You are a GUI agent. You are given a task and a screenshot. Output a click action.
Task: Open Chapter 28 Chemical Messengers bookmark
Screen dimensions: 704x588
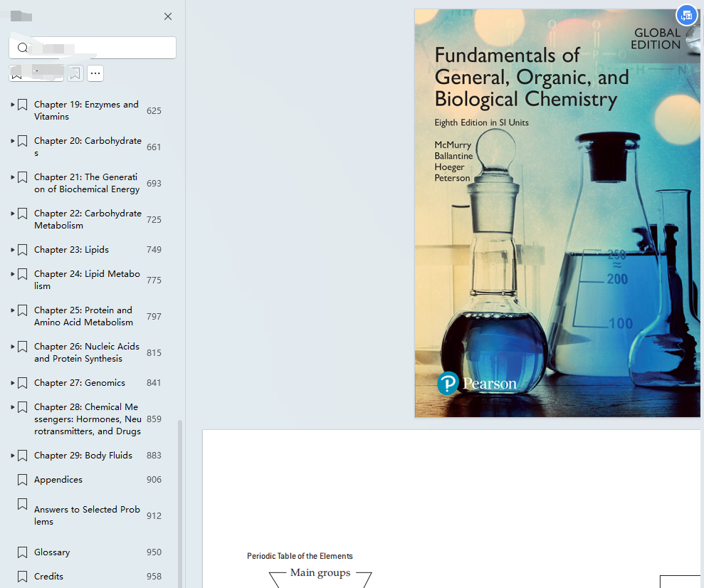(x=88, y=419)
